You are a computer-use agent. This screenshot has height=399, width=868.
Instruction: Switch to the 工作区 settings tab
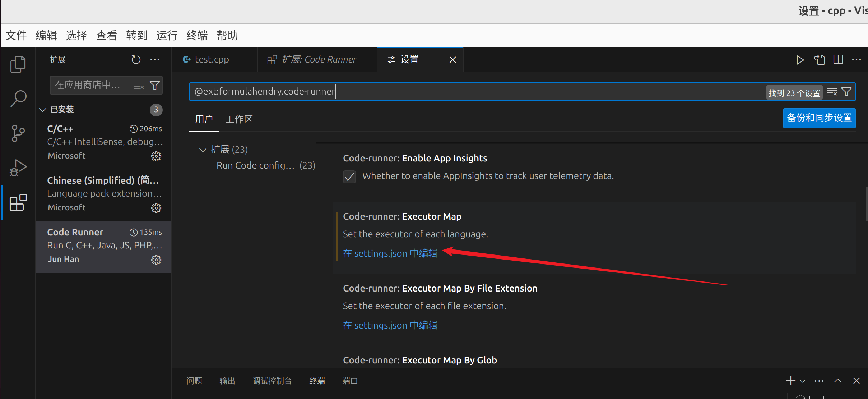point(239,119)
